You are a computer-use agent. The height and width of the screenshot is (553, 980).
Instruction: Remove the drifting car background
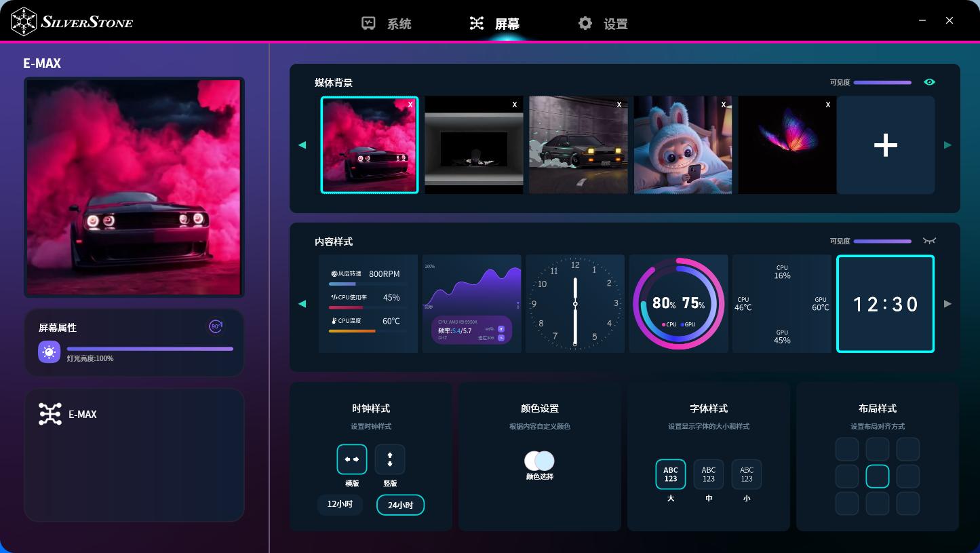tap(619, 104)
